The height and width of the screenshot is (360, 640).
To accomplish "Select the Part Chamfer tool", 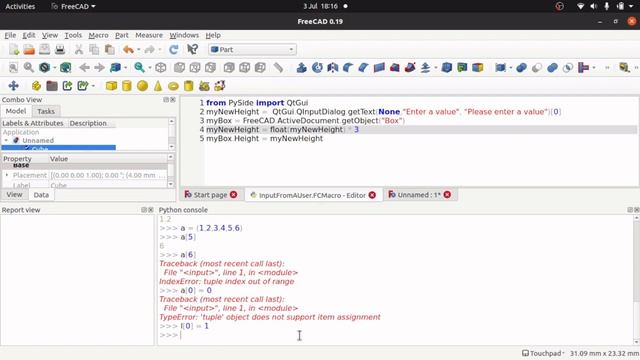I will pyautogui.click(x=364, y=67).
